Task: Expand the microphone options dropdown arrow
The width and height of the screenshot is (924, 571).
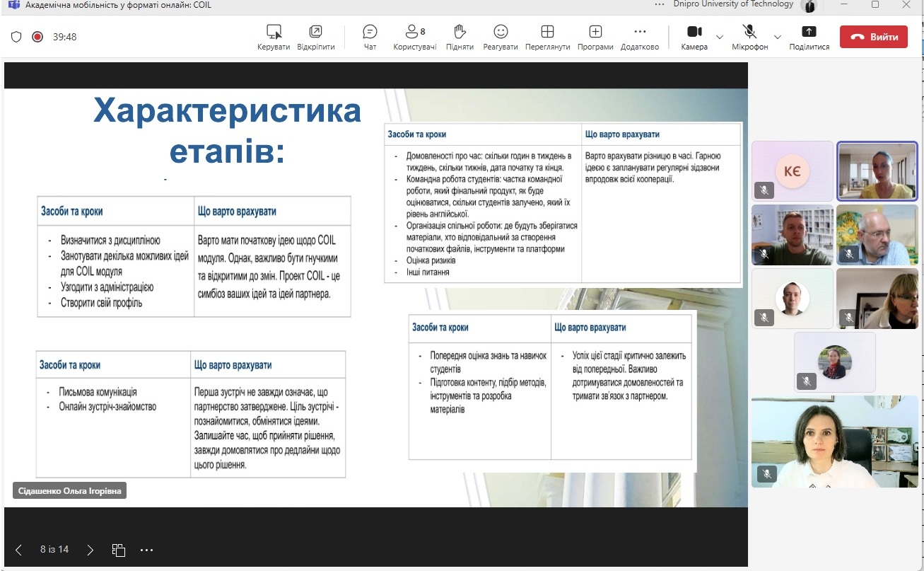Action: pyautogui.click(x=778, y=37)
